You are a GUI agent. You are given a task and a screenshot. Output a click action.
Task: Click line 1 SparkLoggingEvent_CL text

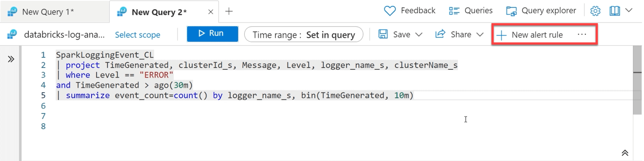pos(105,55)
